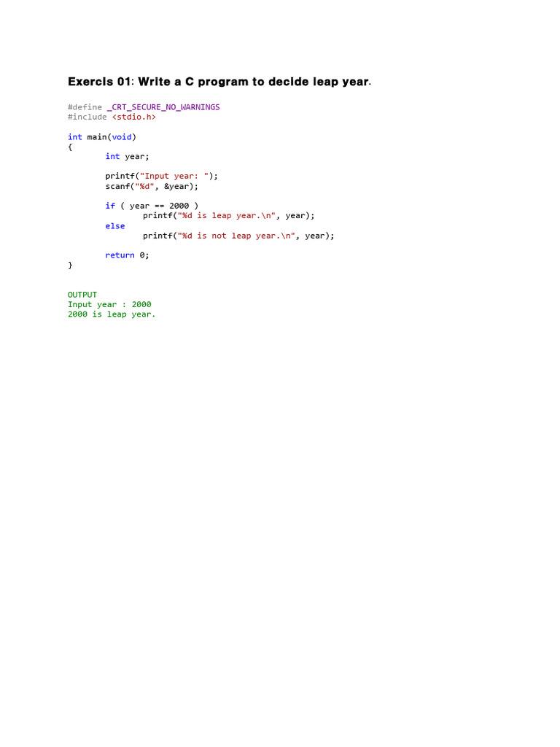560x747 pixels.
Task: Click the '#define _CRT_SECURE_NO_WARNINGS' line
Action: [x=144, y=107]
